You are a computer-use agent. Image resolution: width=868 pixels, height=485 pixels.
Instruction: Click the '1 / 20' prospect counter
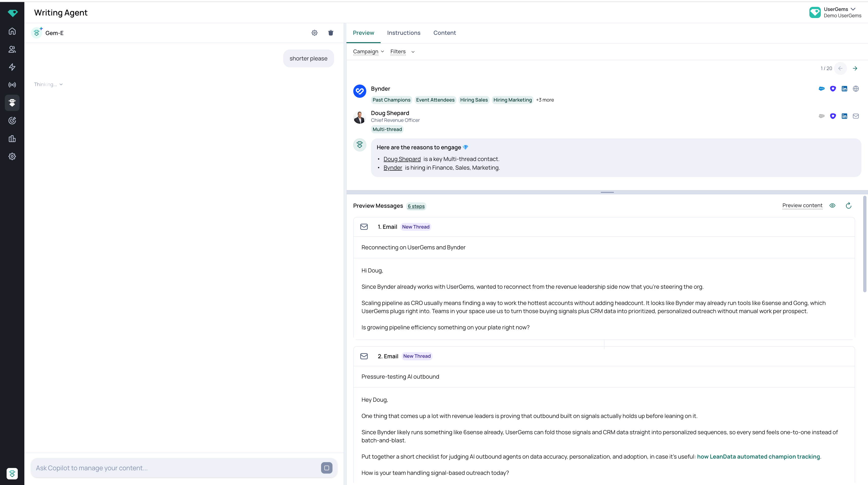[826, 68]
